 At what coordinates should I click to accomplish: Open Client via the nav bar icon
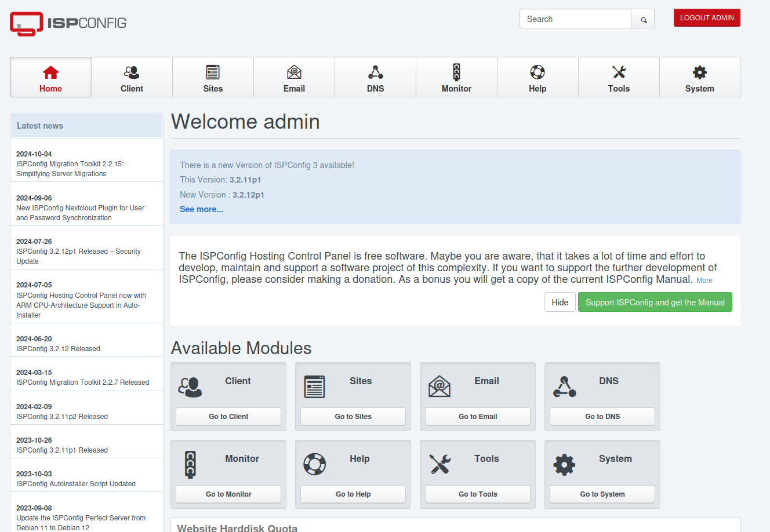click(132, 72)
